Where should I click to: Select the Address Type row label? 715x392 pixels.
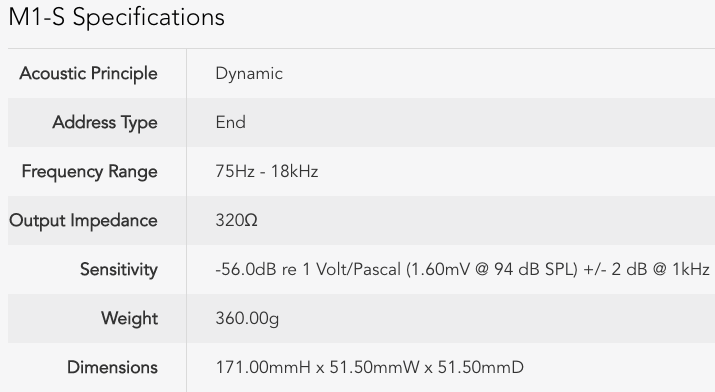[105, 123]
